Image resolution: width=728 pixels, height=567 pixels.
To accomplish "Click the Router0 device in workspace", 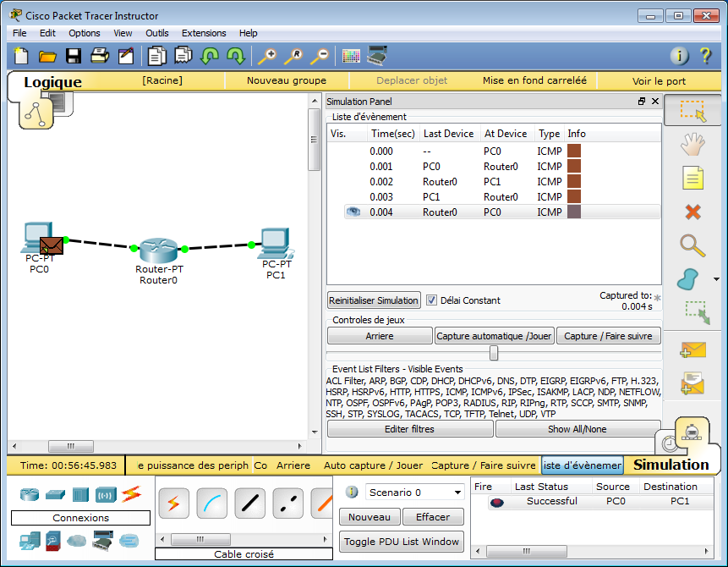I will 159,250.
